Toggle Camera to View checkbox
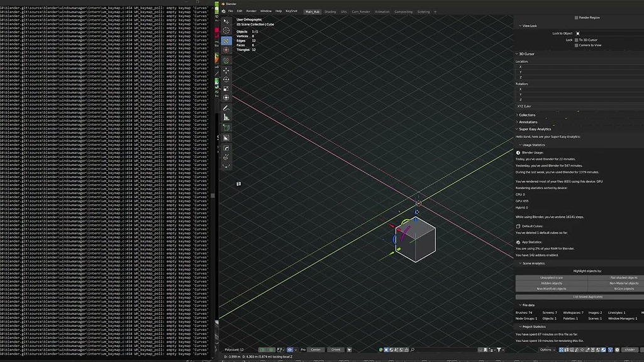 tap(576, 45)
